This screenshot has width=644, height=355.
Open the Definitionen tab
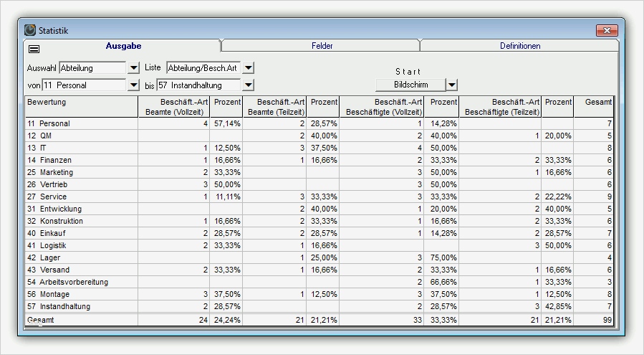(520, 46)
